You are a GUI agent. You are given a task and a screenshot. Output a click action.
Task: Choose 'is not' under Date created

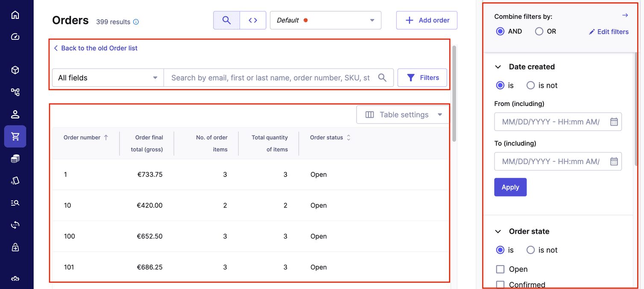530,85
